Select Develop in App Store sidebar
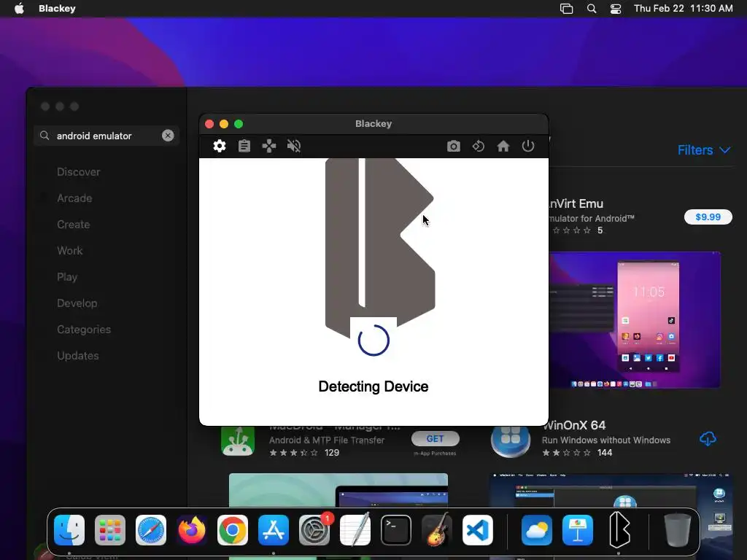This screenshot has width=747, height=560. point(77,303)
